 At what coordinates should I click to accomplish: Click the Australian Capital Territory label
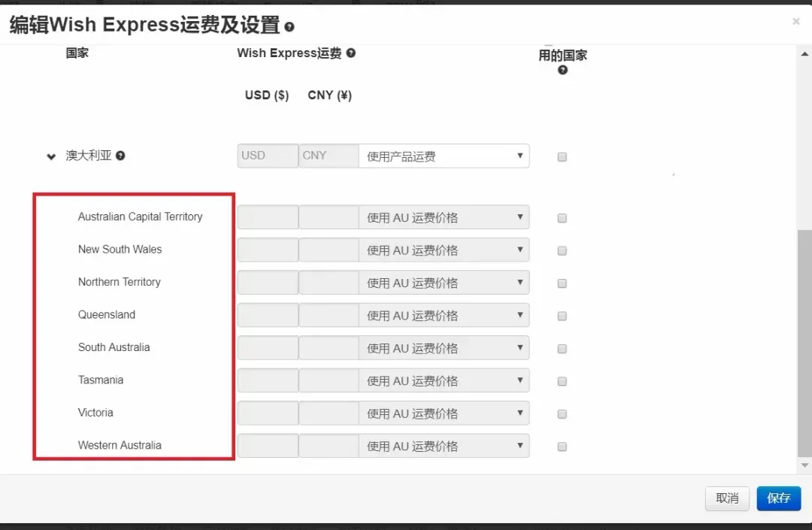click(x=141, y=217)
